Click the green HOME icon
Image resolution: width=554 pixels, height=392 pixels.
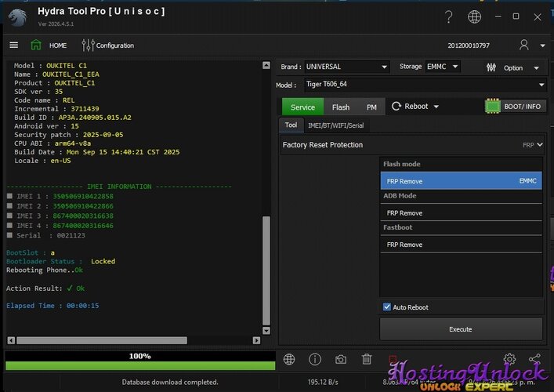coord(36,45)
